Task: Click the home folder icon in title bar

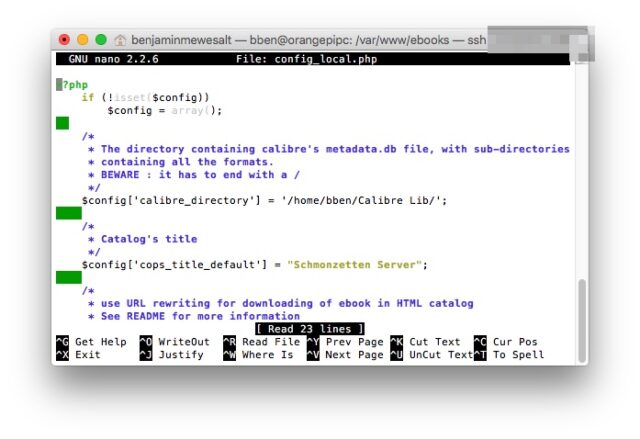Action: pyautogui.click(x=121, y=40)
